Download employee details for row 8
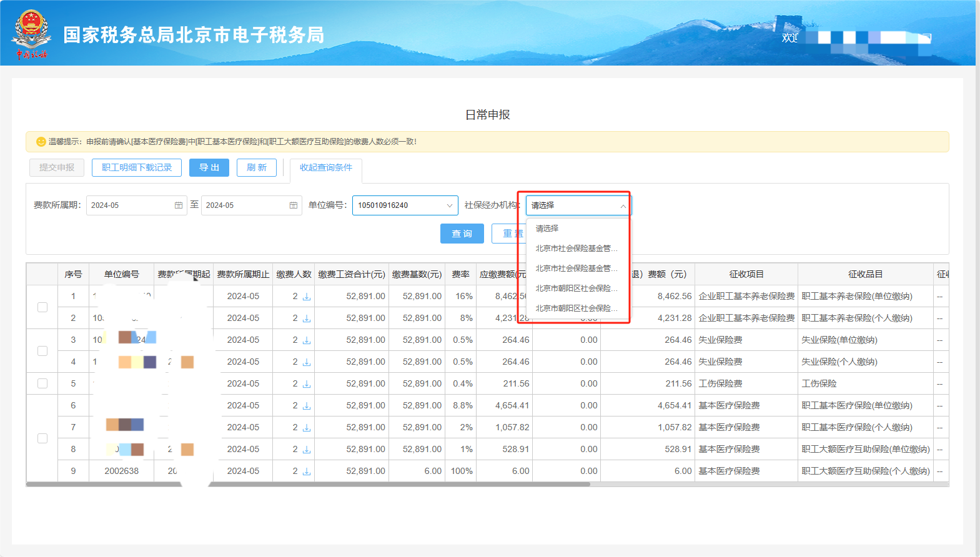Viewport: 980px width, 557px height. (x=307, y=450)
